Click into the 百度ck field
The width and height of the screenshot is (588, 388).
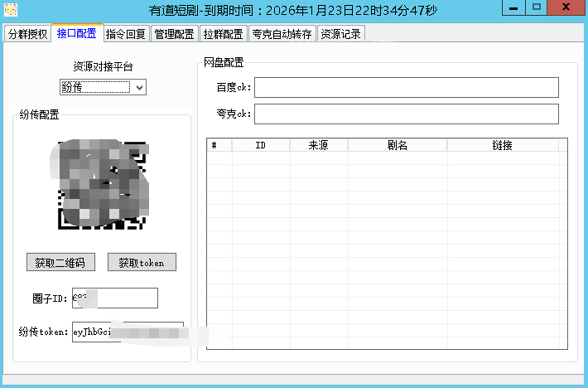point(407,87)
